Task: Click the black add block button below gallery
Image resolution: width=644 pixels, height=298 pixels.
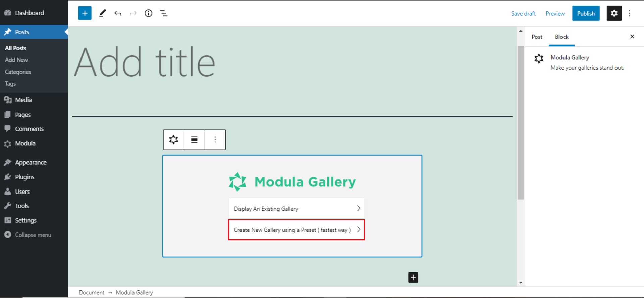Action: point(413,278)
